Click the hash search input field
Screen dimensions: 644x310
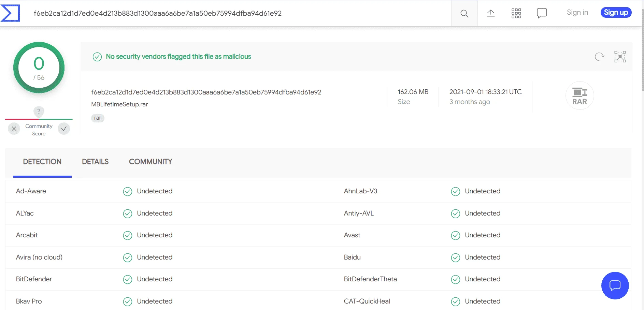click(x=239, y=13)
